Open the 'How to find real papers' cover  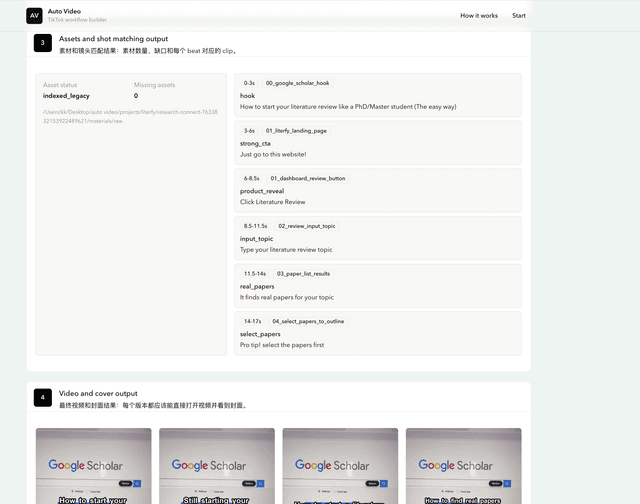tap(464, 466)
